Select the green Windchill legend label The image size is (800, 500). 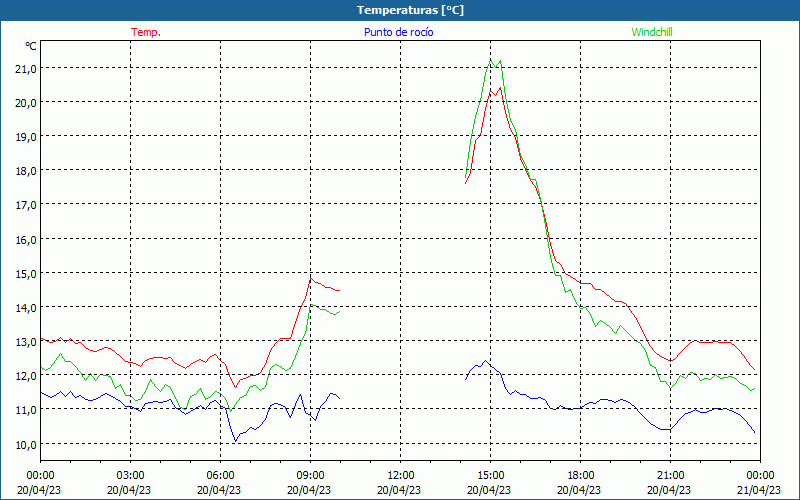[x=652, y=32]
